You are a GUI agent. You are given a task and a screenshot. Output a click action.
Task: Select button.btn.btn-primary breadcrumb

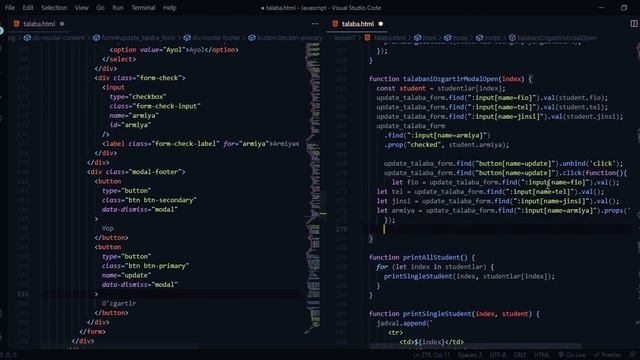[290, 38]
